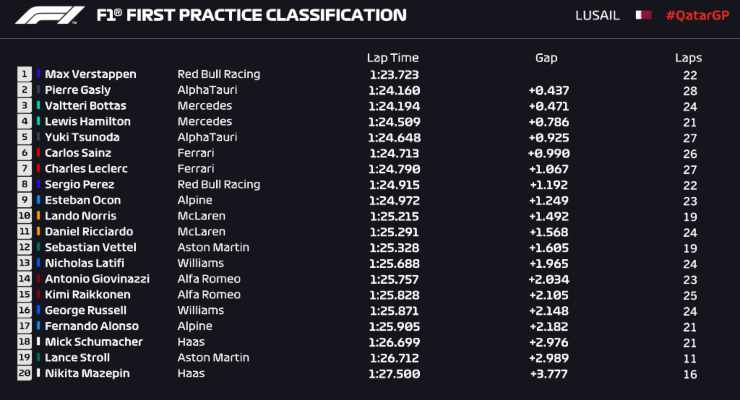Click the Gap column header
The width and height of the screenshot is (740, 400).
point(546,58)
